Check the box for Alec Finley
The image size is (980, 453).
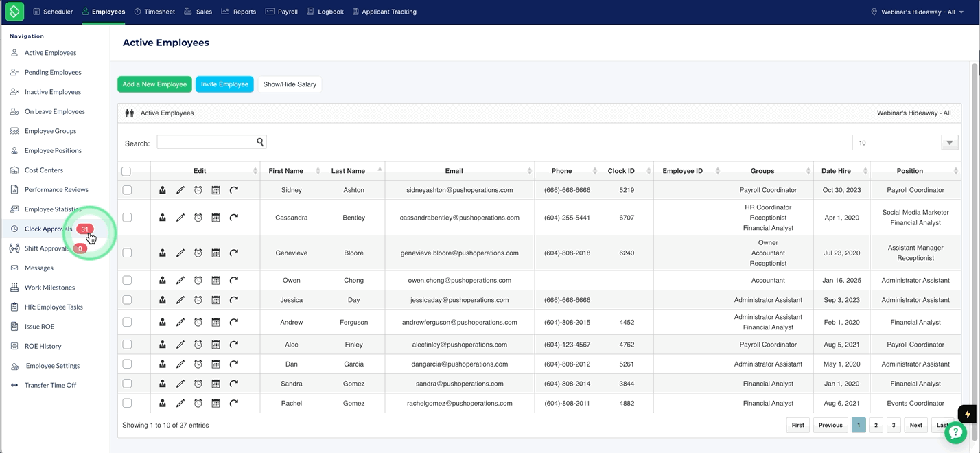tap(127, 345)
